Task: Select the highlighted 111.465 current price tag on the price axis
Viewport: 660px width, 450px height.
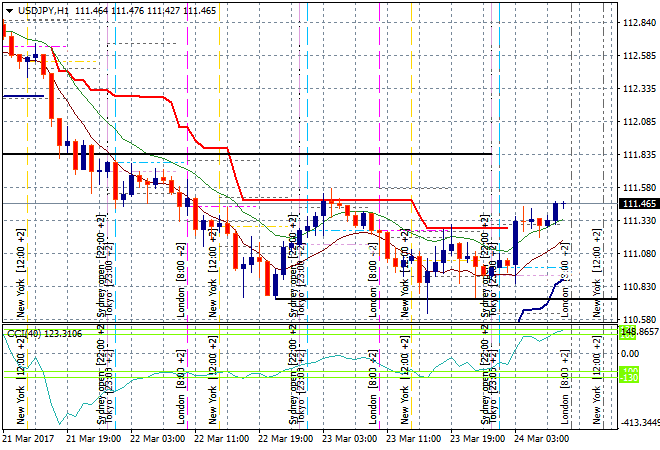Action: (639, 204)
